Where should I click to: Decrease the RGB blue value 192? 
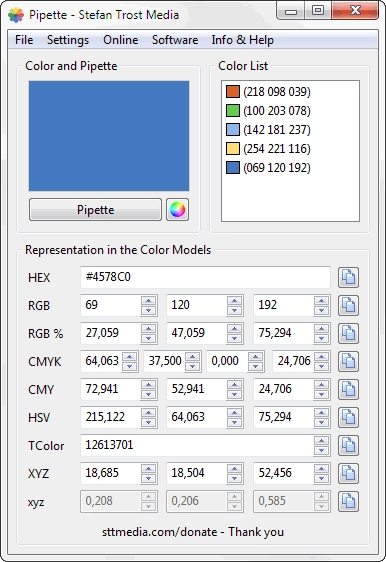pyautogui.click(x=321, y=310)
